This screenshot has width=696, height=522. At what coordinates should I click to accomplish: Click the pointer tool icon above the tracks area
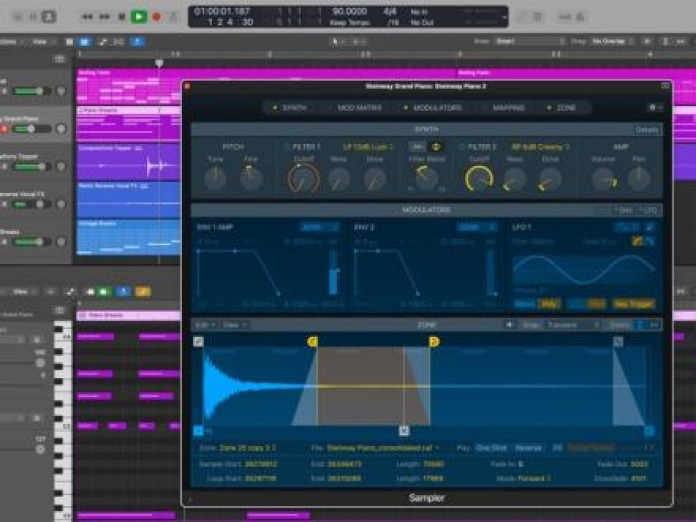click(x=335, y=42)
